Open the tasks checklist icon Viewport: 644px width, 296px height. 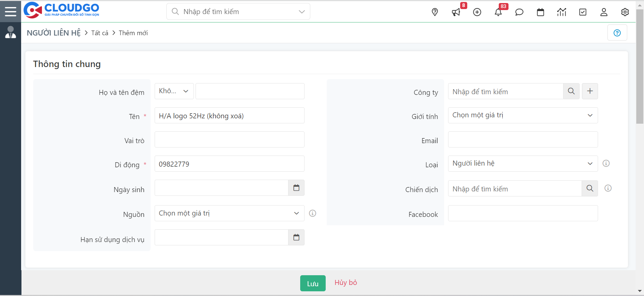pyautogui.click(x=583, y=12)
